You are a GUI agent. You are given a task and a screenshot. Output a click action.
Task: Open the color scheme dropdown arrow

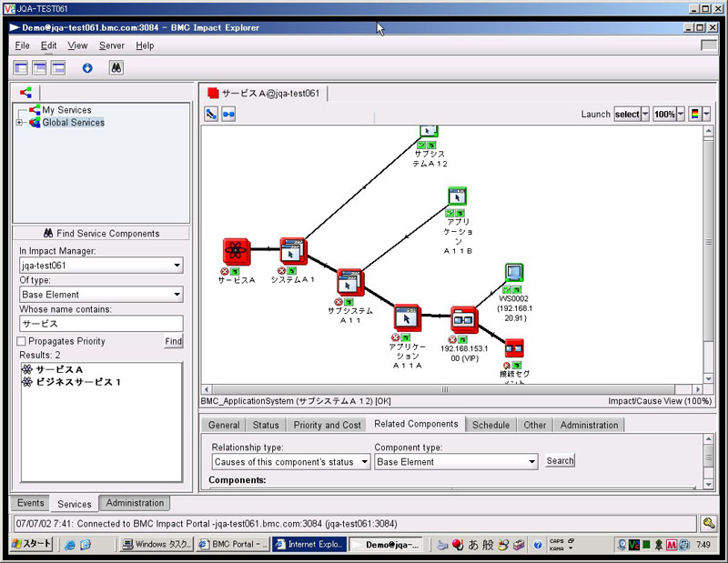tap(707, 115)
